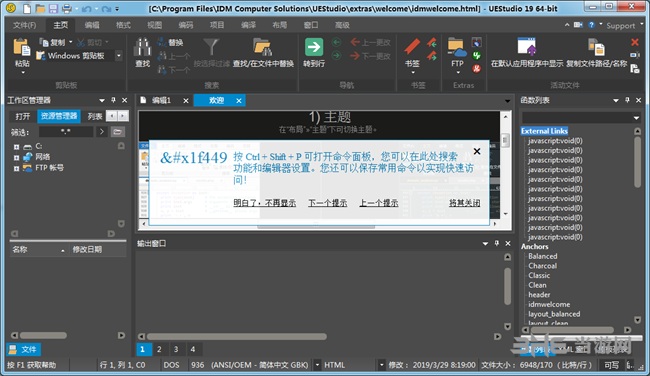650x376 pixels.
Task: Click the Paste (粘贴) icon
Action: [22, 48]
